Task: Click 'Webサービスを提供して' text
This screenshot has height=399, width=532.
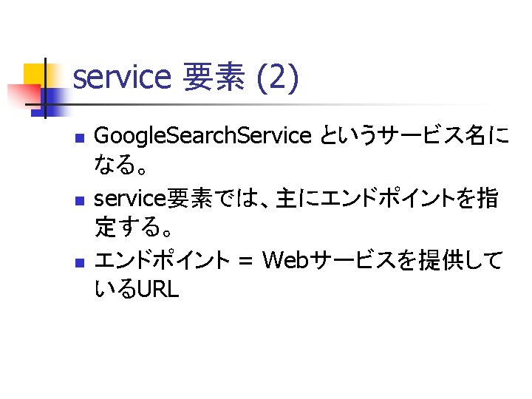Action: 382,261
